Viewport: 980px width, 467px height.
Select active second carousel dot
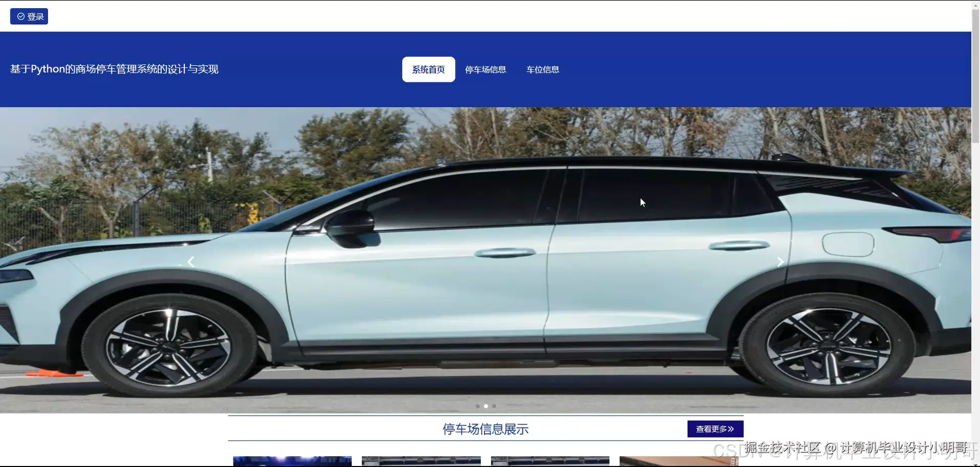[486, 406]
